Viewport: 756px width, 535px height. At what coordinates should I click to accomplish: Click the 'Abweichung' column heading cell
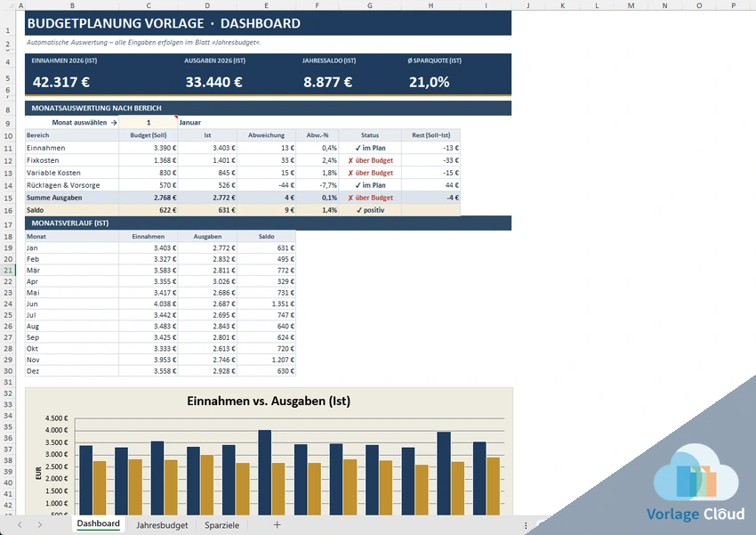pos(266,135)
